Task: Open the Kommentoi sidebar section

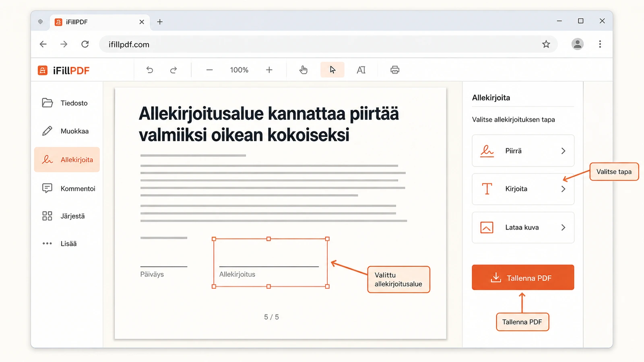Action: (x=67, y=188)
